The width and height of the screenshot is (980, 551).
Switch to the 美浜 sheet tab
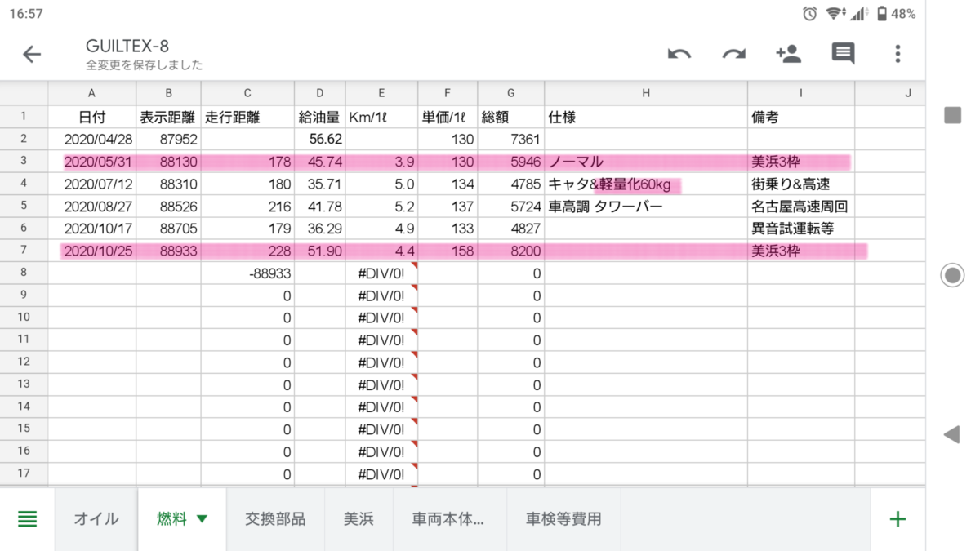[359, 518]
